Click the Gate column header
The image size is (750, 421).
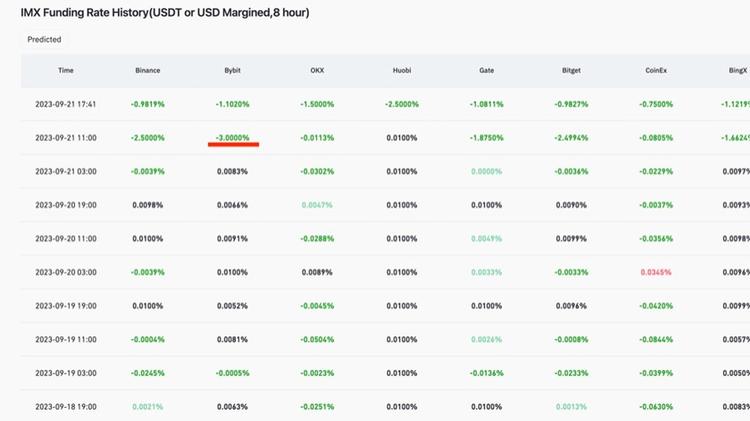click(x=486, y=70)
